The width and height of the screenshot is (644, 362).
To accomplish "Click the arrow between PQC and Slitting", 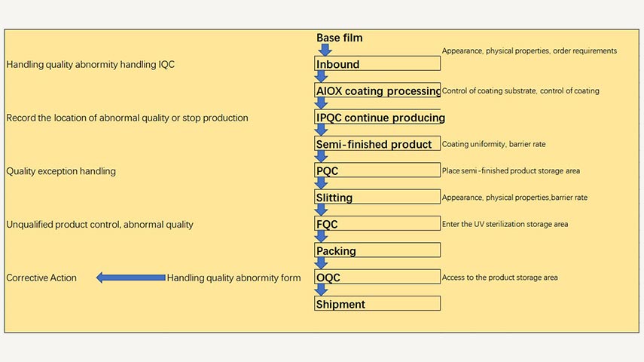I will tap(322, 183).
